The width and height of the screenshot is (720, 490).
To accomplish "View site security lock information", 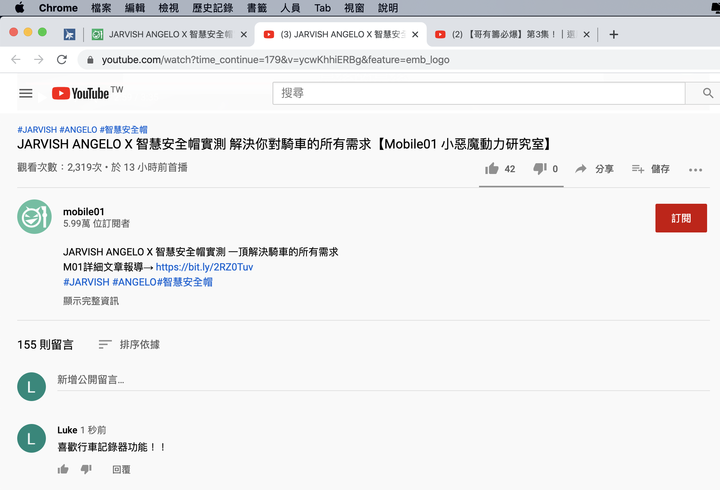I will [90, 60].
